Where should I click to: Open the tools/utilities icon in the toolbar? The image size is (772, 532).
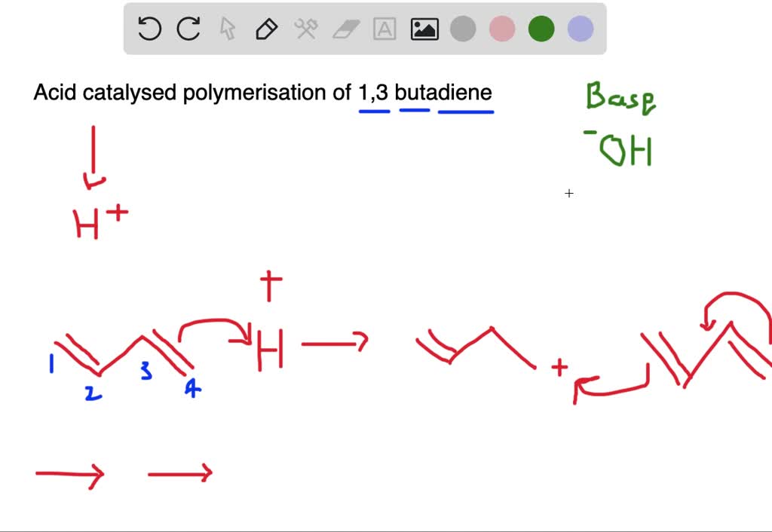pos(305,29)
